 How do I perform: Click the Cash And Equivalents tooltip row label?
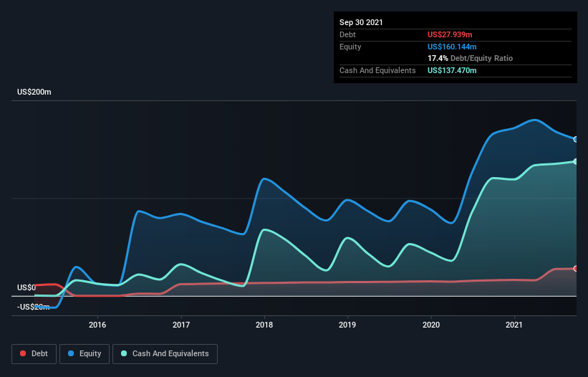(377, 70)
